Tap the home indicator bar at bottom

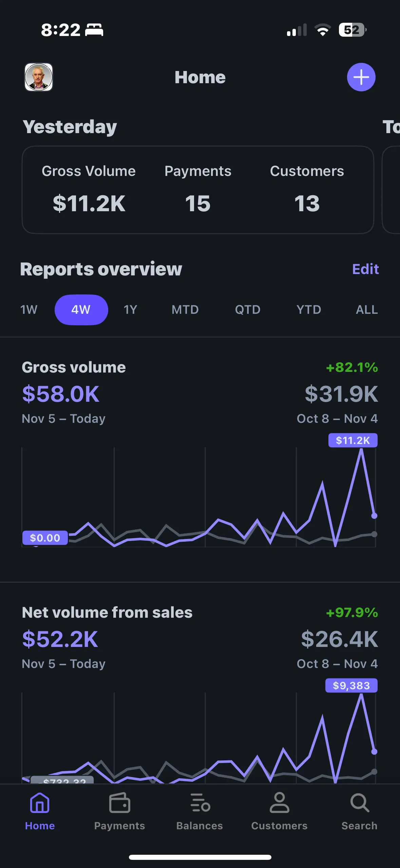click(200, 857)
